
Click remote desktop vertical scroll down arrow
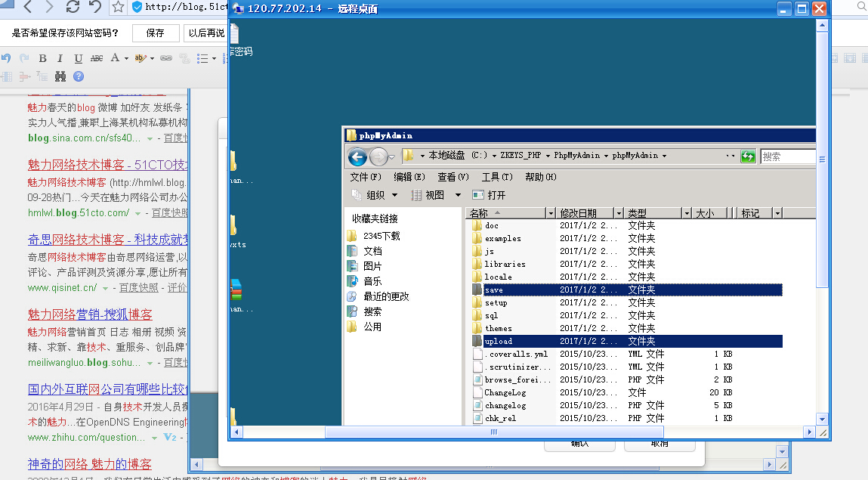coord(822,419)
